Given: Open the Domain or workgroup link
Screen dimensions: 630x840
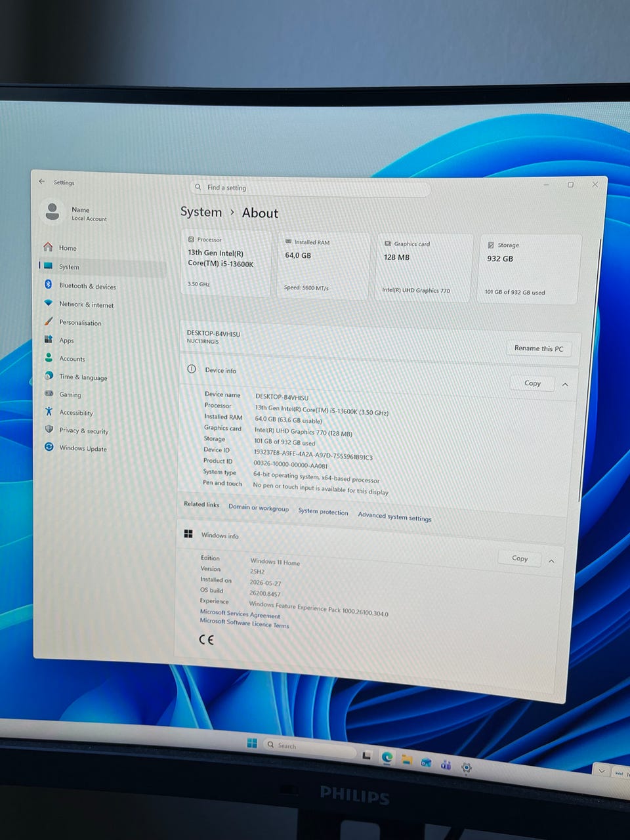Looking at the screenshot, I should (259, 507).
